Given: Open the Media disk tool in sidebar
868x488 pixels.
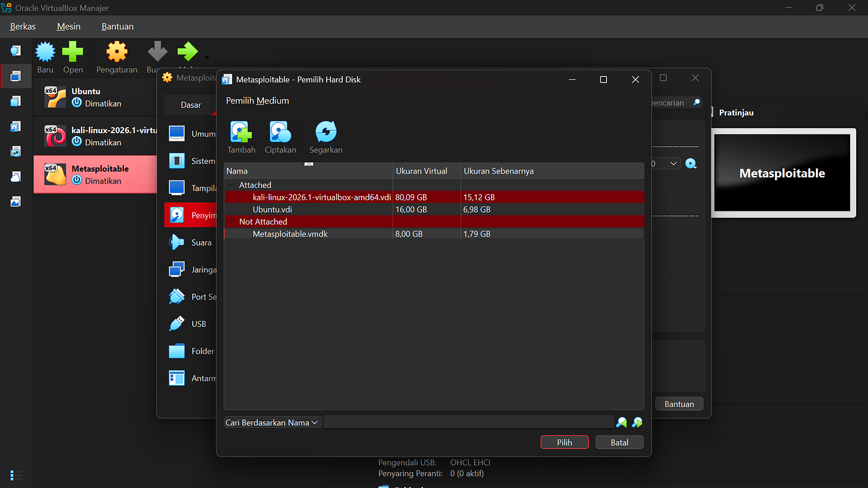Looking at the screenshot, I should (x=15, y=126).
